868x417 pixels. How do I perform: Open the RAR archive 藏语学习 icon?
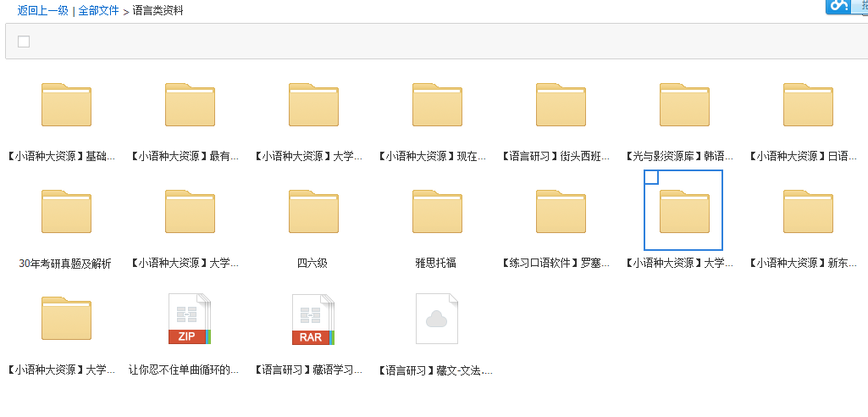pos(313,319)
